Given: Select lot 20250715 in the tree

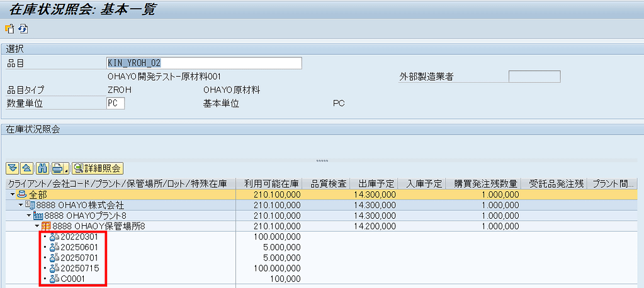Looking at the screenshot, I should pos(79,269).
